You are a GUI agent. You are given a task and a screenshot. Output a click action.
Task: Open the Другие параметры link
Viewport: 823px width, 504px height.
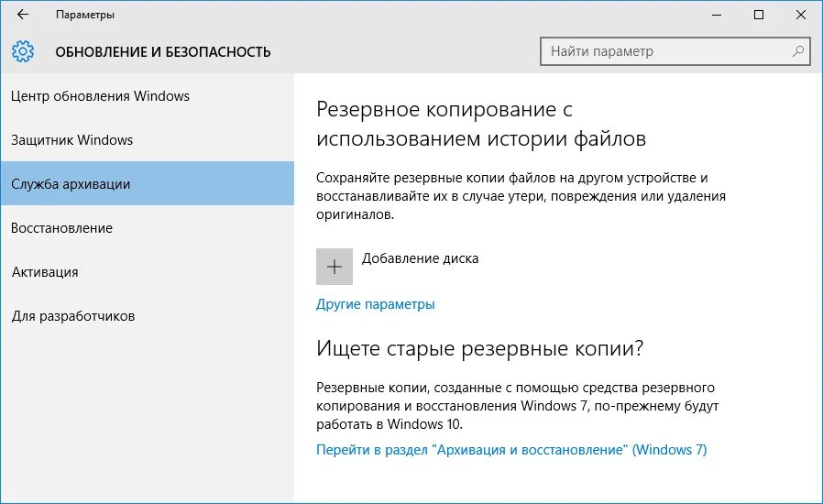point(375,304)
